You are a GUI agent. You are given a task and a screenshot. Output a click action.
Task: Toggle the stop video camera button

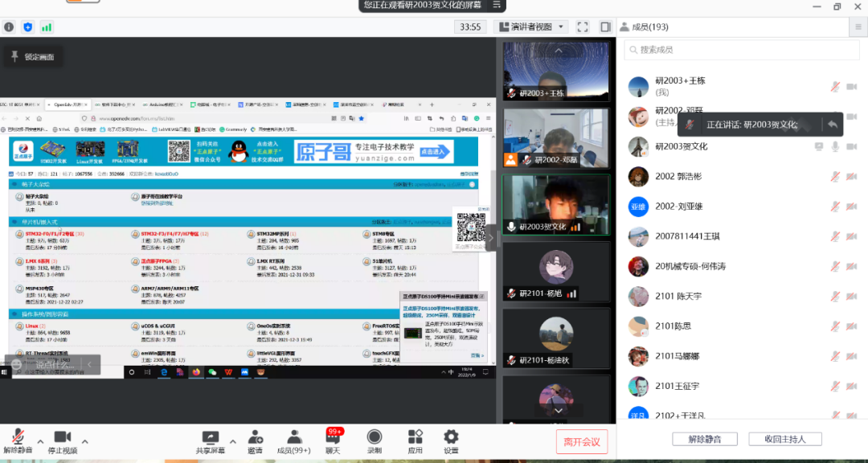(62, 436)
